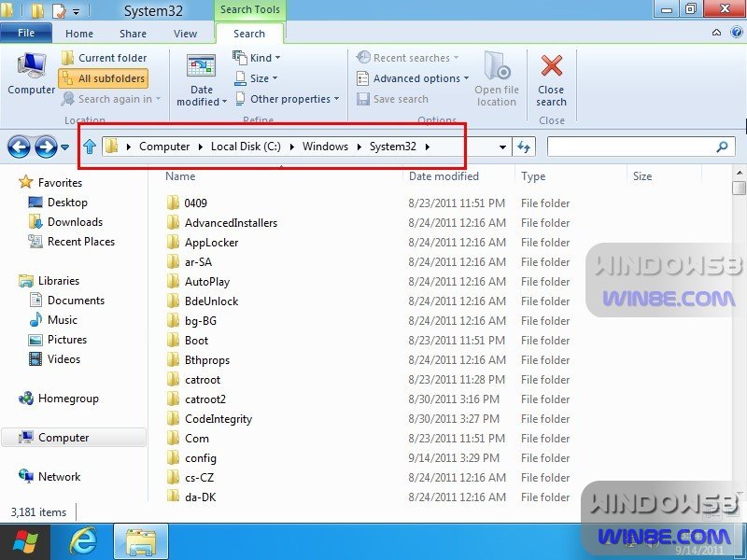Image resolution: width=747 pixels, height=560 pixels.
Task: Toggle All subfolders search scope
Action: [104, 78]
